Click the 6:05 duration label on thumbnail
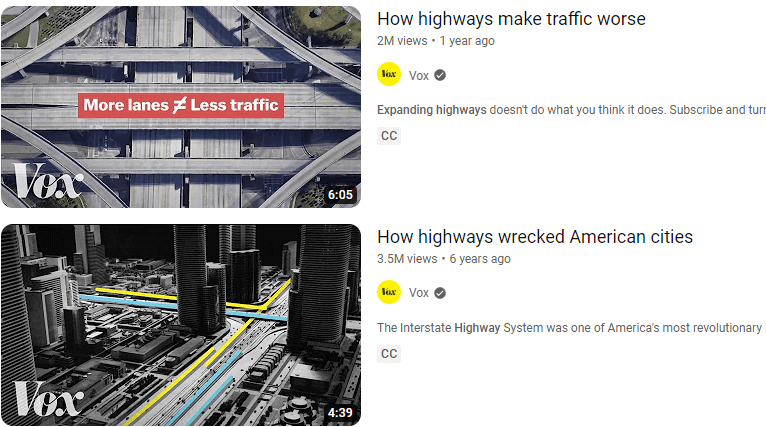766x427 pixels. [x=340, y=195]
